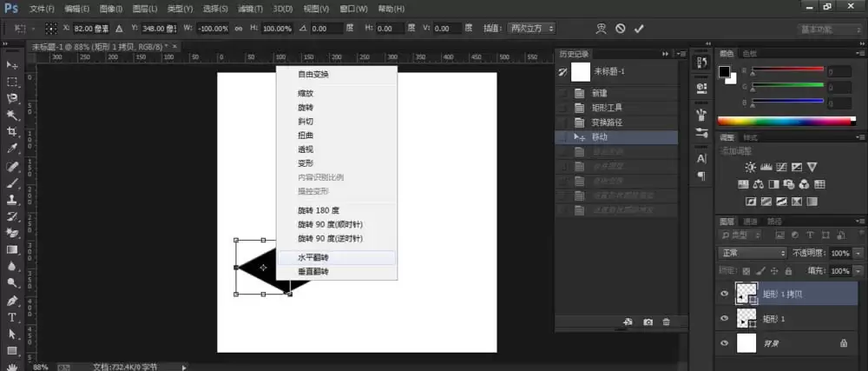The height and width of the screenshot is (371, 868).
Task: Select the Gradient tool
Action: [12, 249]
